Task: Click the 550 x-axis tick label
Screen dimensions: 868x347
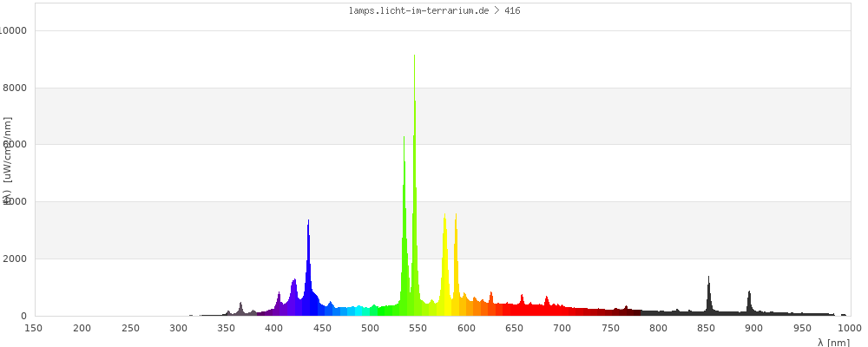Action: pos(418,327)
